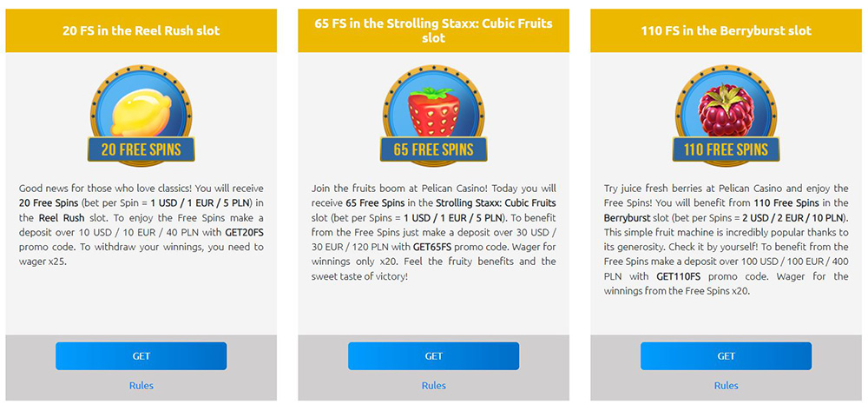Click the '20 FS in the Reel Rush slot' header
Image resolution: width=868 pixels, height=404 pixels.
click(141, 30)
